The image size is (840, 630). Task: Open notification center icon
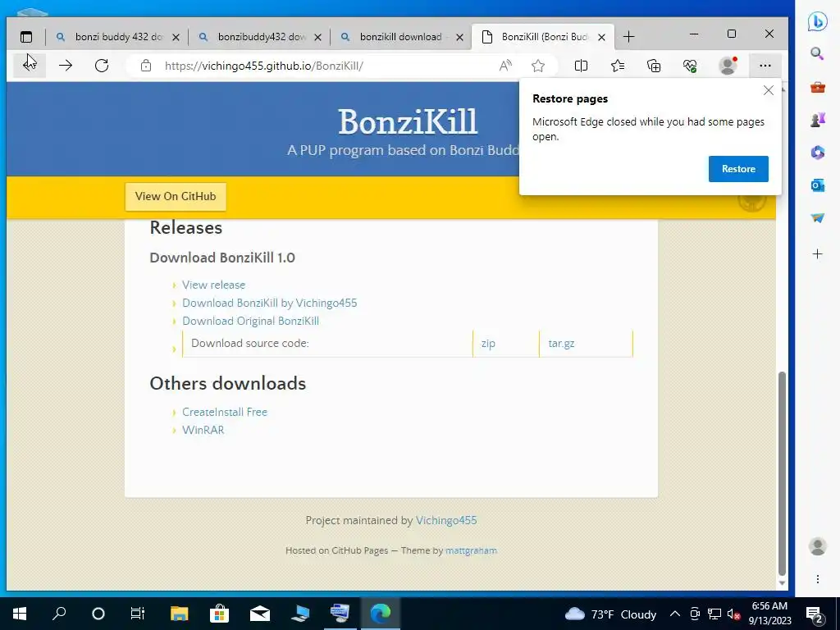(815, 614)
